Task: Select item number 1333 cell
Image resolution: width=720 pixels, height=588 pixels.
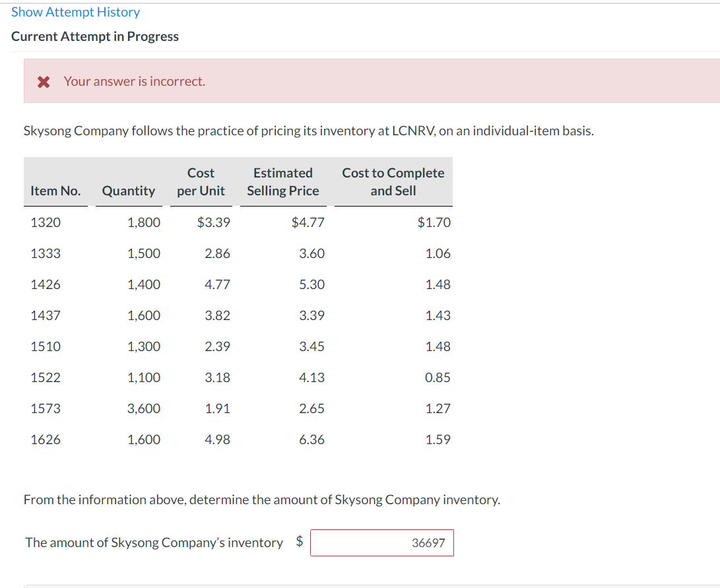Action: pos(46,253)
